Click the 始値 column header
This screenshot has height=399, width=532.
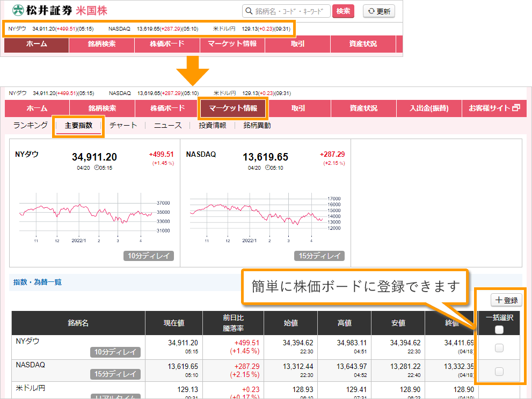coord(291,323)
